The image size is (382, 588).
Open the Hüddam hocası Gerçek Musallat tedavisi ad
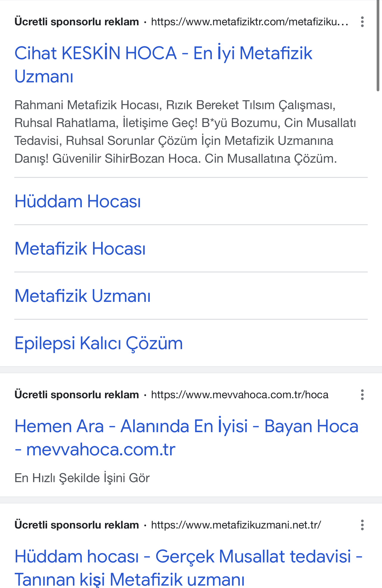click(x=189, y=567)
